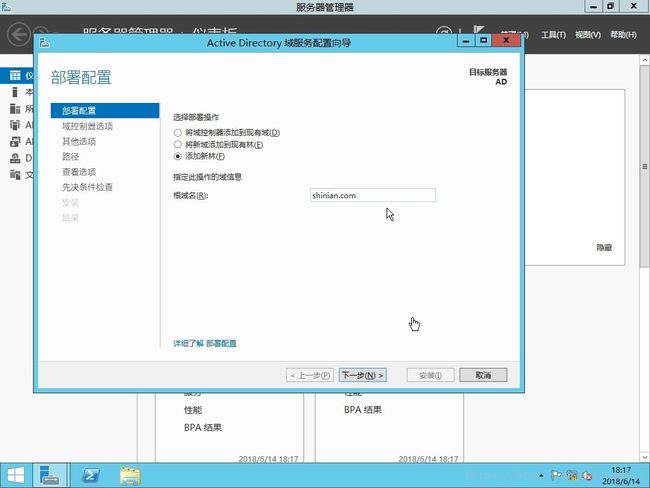Click BPA results in the right dashboard tile

point(363,410)
